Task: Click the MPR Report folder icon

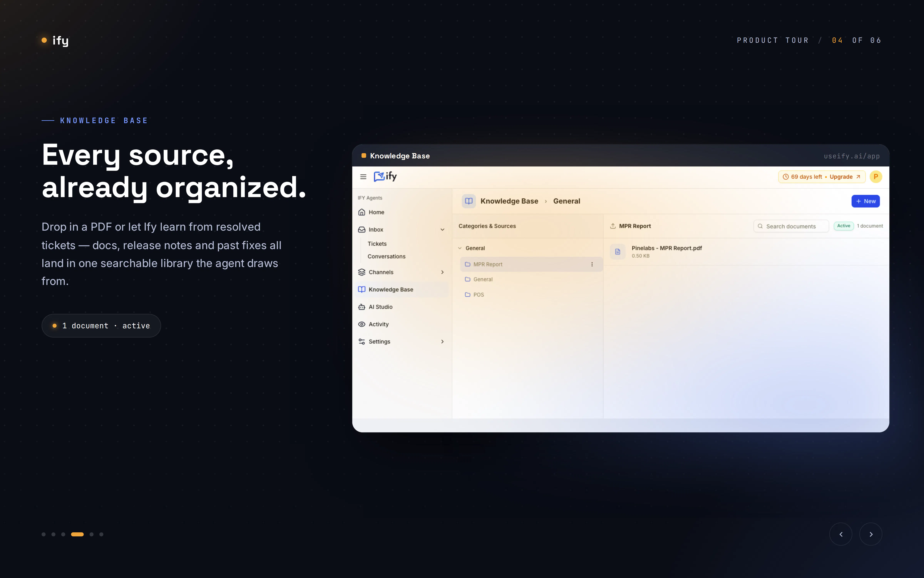Action: 467,264
